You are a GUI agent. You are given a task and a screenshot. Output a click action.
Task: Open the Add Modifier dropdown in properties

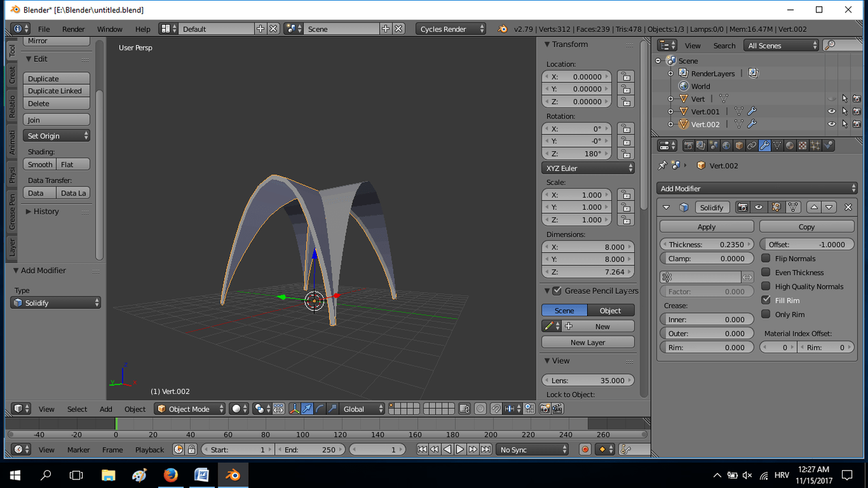pyautogui.click(x=757, y=188)
